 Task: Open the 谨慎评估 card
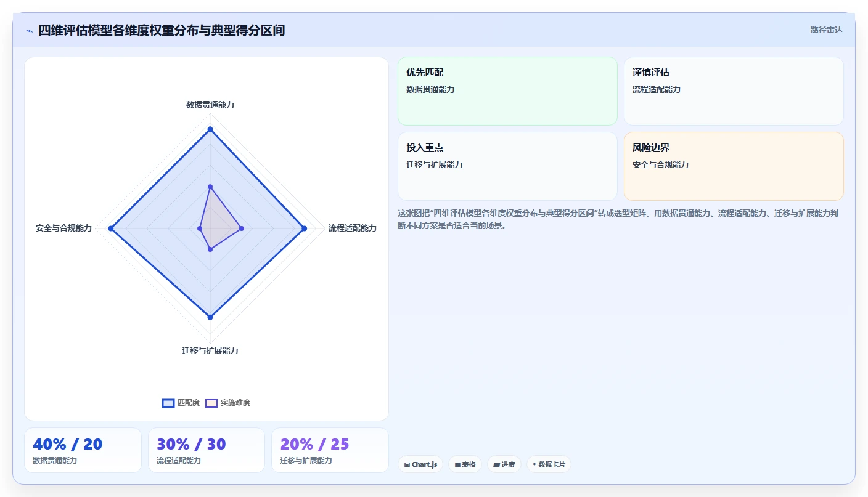(734, 91)
